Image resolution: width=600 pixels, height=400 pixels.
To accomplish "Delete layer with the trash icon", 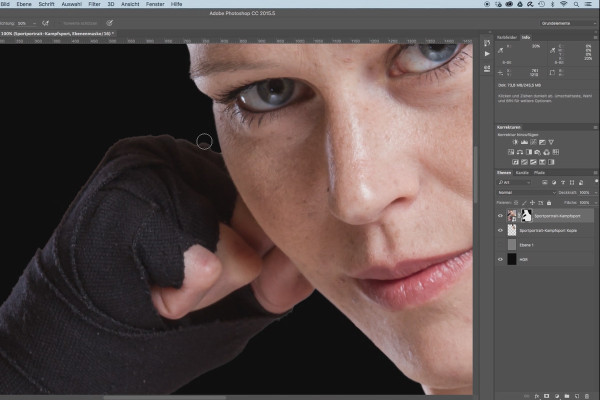I will pyautogui.click(x=587, y=396).
